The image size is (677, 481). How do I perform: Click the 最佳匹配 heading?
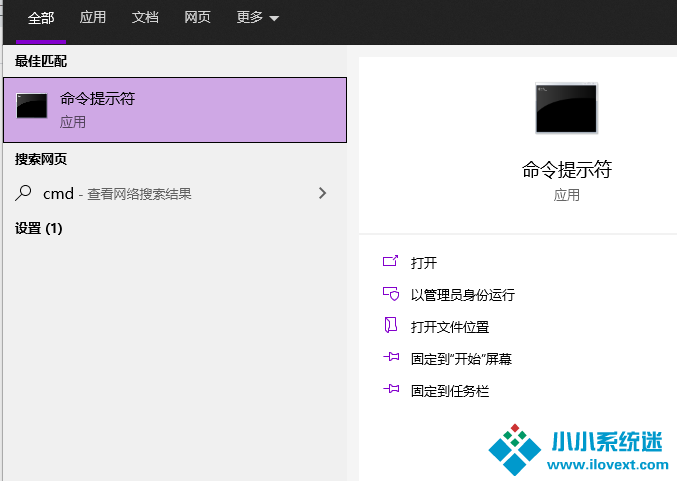41,61
